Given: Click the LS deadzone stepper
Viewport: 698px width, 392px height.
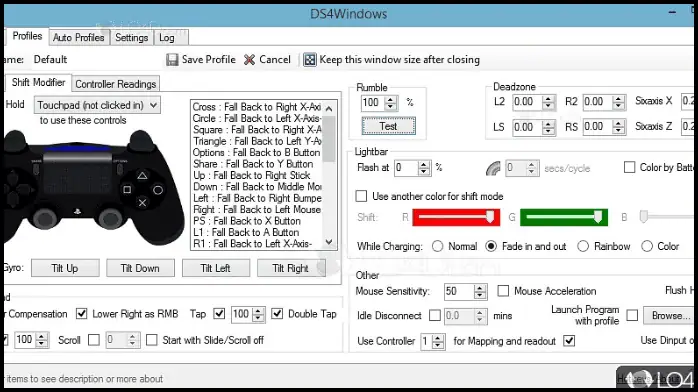Looking at the screenshot, I should coord(548,127).
